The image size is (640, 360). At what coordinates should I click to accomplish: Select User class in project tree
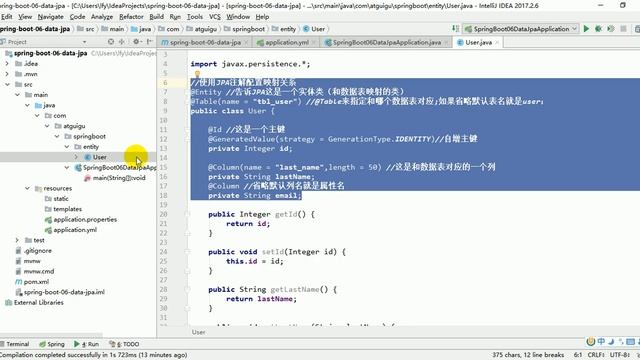coord(99,157)
